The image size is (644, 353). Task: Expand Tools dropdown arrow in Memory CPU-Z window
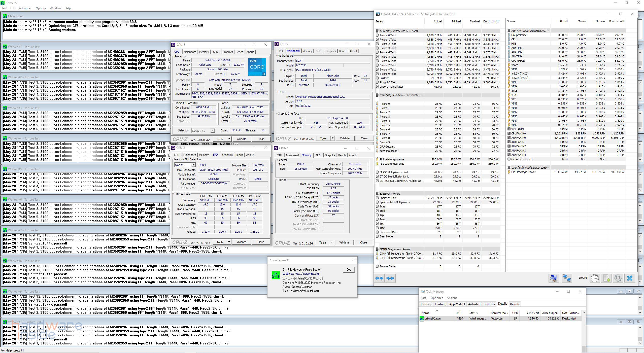[x=332, y=242]
